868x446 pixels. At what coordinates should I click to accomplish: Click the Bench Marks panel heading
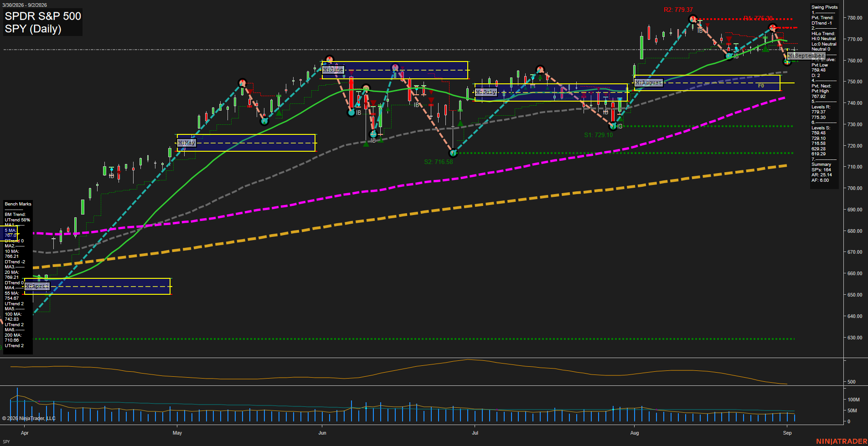pos(18,204)
